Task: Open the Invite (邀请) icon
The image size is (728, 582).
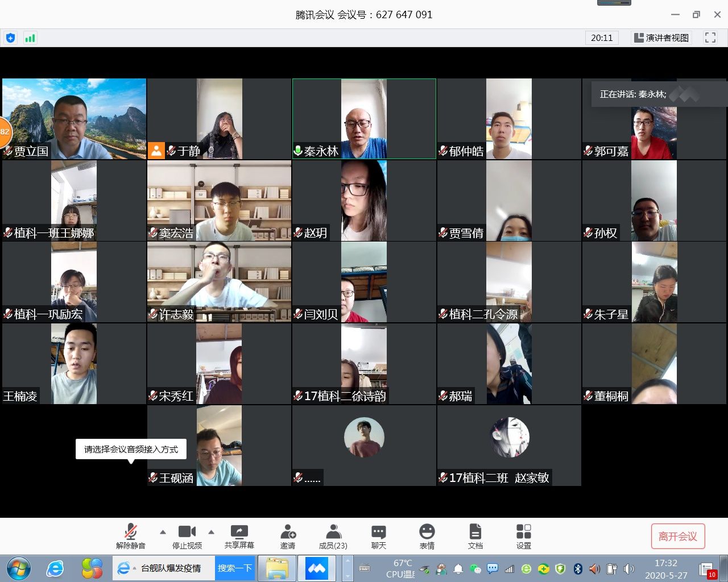Action: tap(288, 536)
